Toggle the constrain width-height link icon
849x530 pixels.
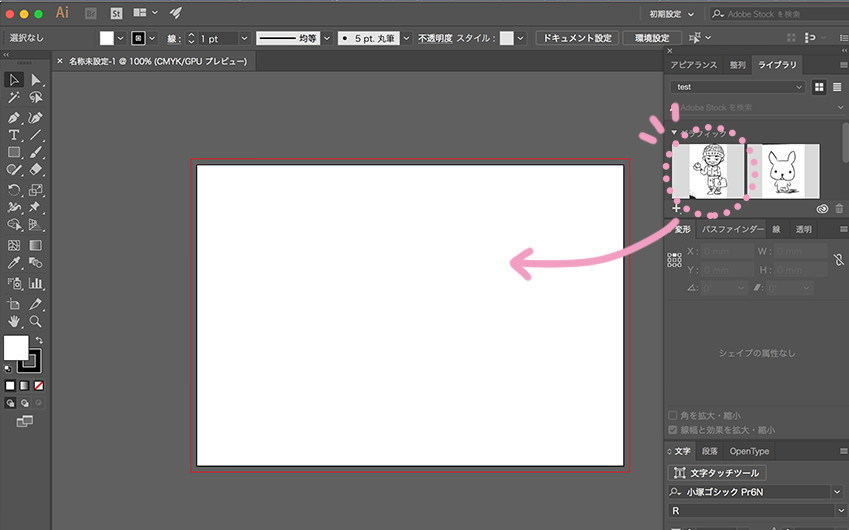pos(838,259)
